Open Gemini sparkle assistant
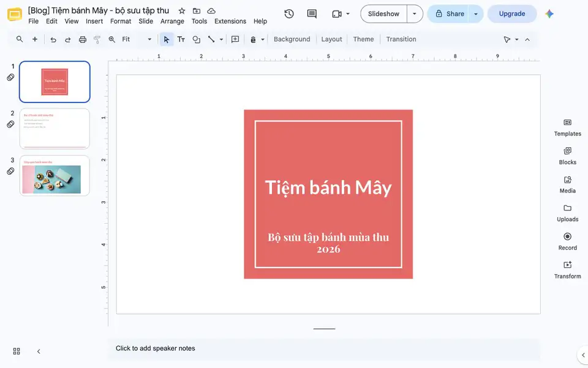 549,14
